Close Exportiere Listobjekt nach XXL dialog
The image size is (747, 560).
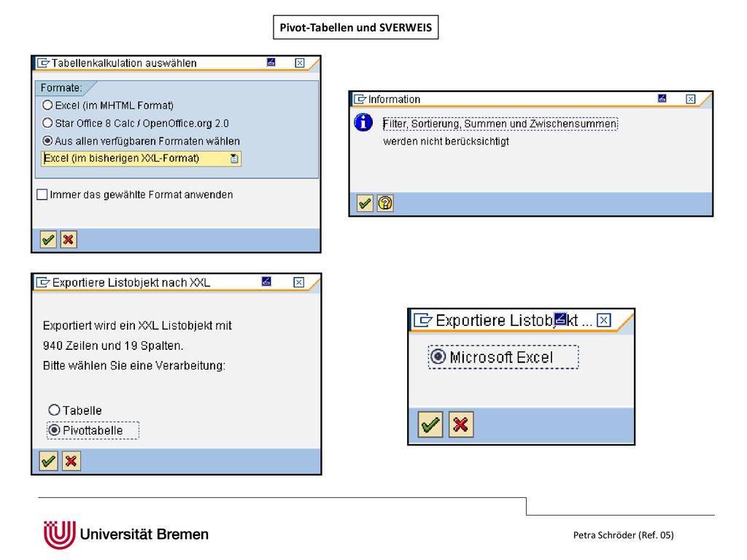point(298,282)
